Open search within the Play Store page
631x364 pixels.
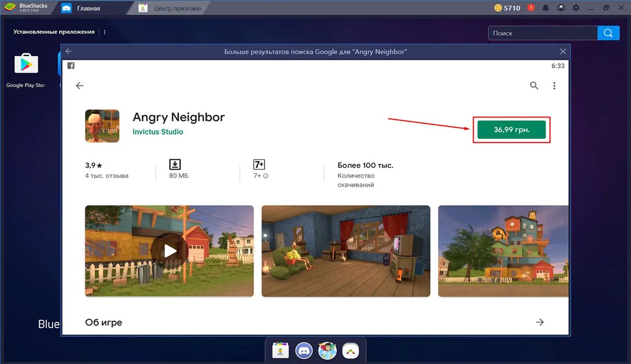(534, 85)
